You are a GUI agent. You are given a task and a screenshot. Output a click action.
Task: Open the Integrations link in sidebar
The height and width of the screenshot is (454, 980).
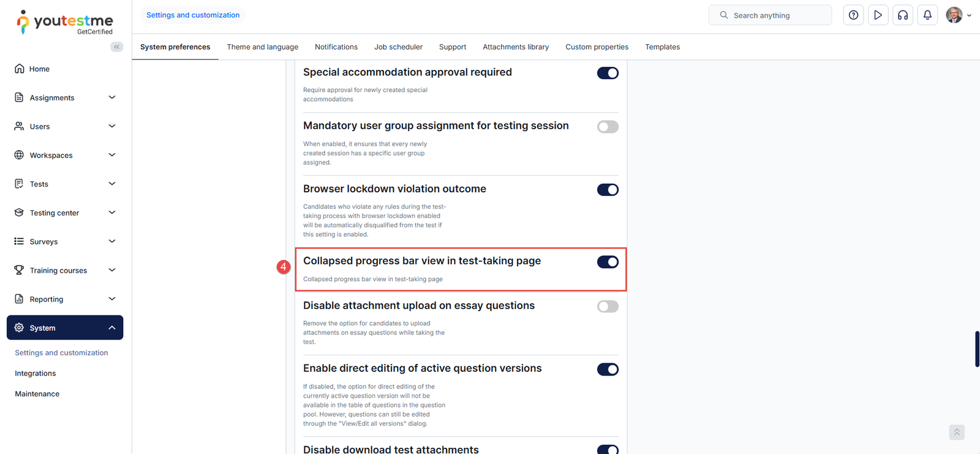coord(36,373)
